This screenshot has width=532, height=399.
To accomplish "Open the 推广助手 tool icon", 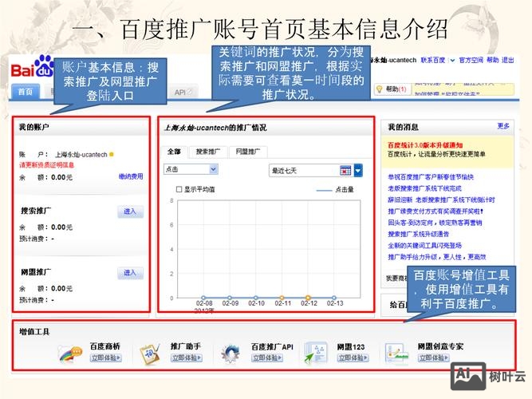I will pyautogui.click(x=150, y=354).
